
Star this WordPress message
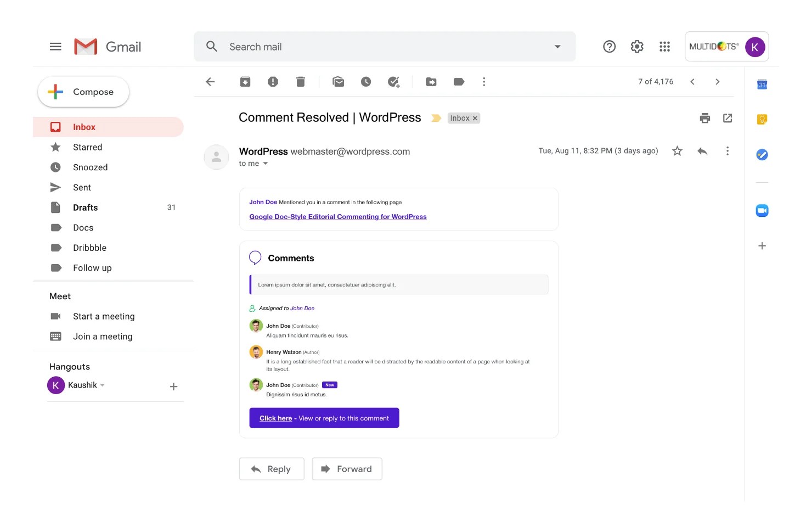(678, 151)
